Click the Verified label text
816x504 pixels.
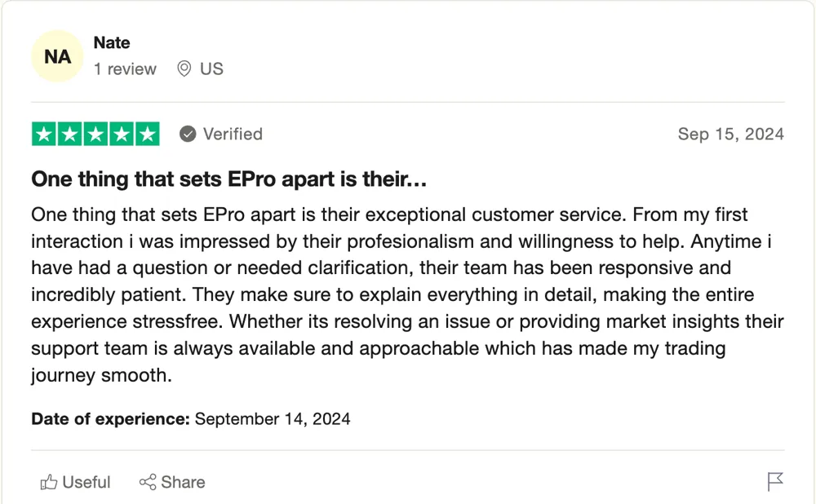pyautogui.click(x=233, y=135)
